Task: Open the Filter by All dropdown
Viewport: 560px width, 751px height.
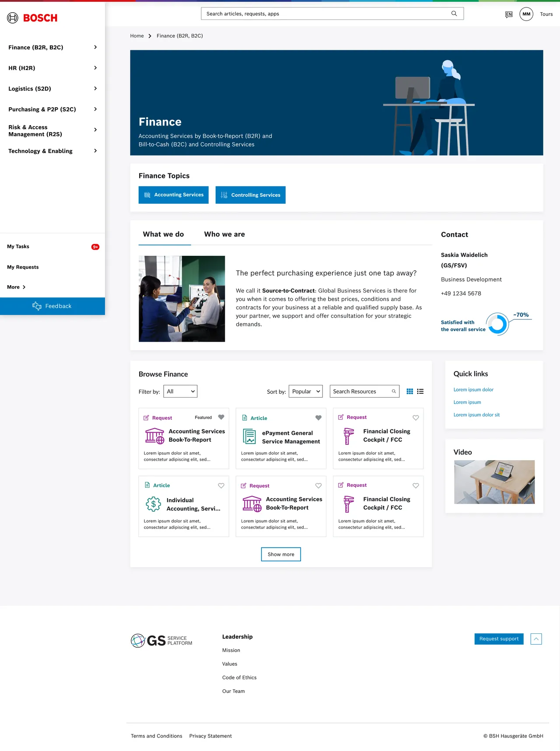Action: [180, 391]
